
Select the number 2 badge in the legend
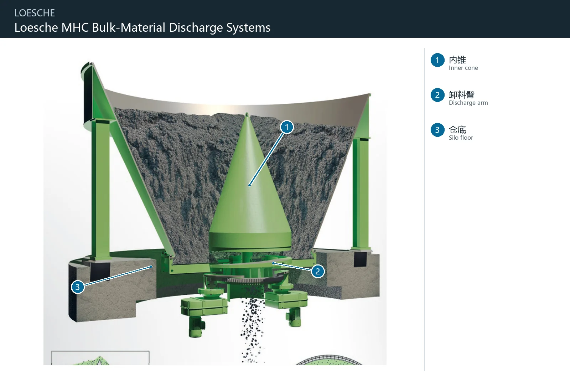[x=437, y=95]
